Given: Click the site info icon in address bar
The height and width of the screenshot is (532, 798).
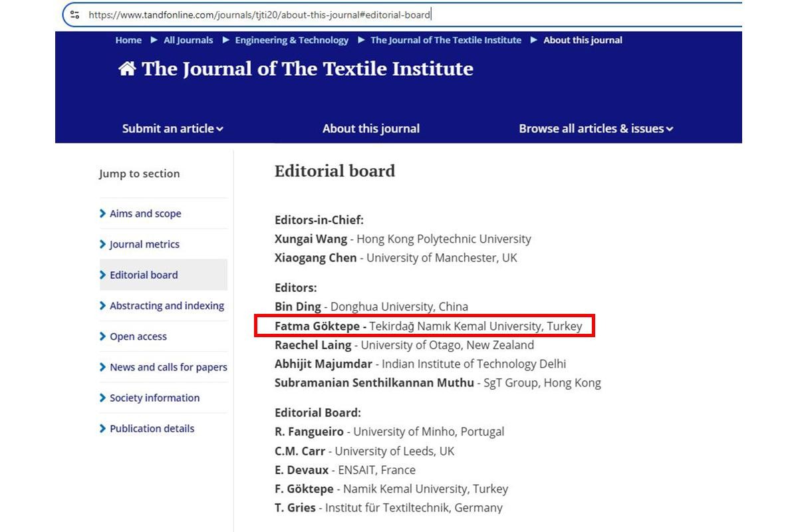Looking at the screenshot, I should point(75,14).
